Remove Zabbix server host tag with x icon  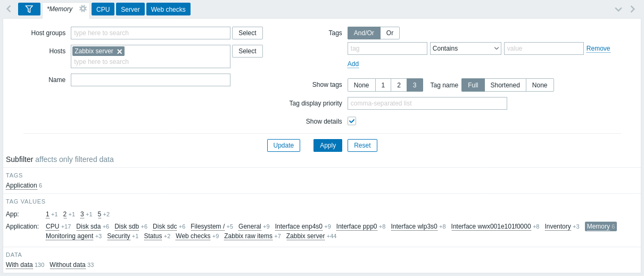pos(120,52)
